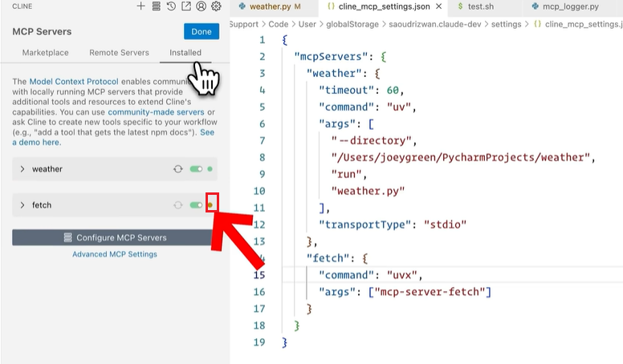
Task: Click the "--directory" argument string
Action: (x=372, y=141)
